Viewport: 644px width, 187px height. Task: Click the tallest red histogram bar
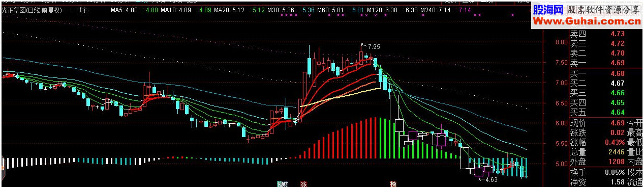tap(376, 138)
